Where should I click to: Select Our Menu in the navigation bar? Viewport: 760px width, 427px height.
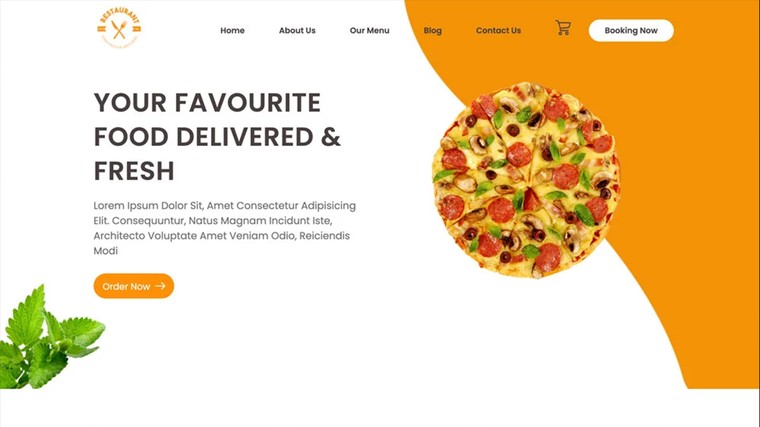[369, 31]
